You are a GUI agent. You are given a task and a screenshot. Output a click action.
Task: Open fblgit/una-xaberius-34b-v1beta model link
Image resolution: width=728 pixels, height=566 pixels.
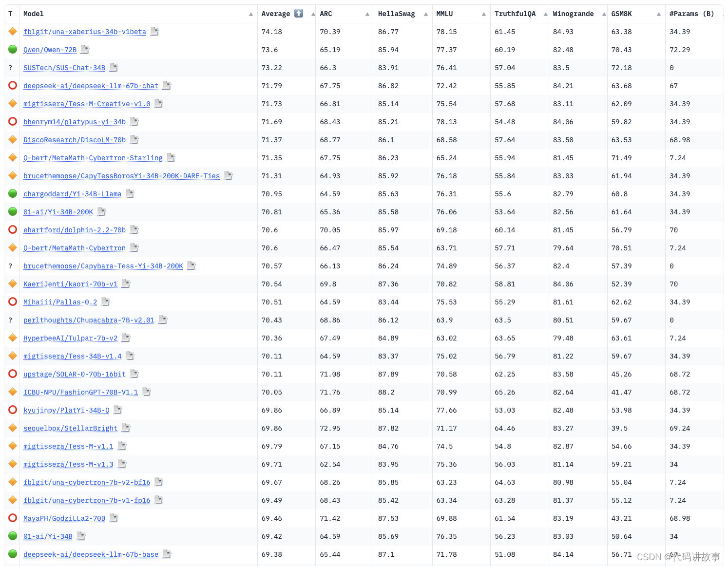(85, 32)
